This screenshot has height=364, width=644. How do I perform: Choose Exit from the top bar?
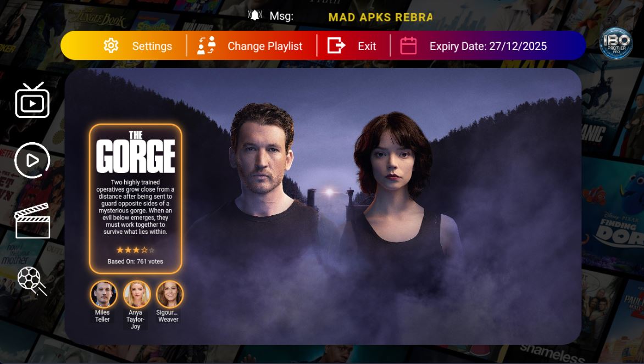[367, 46]
